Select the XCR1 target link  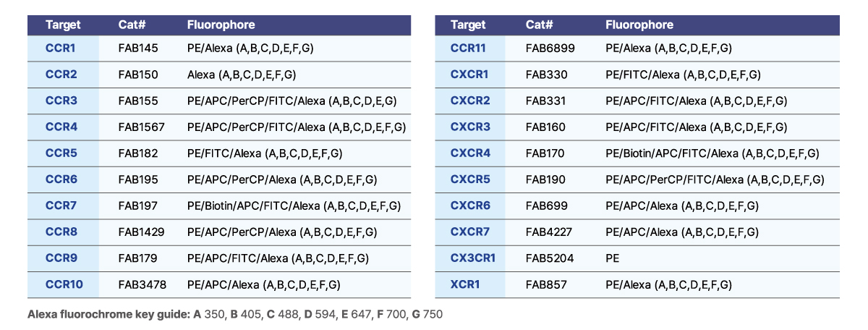pos(465,285)
